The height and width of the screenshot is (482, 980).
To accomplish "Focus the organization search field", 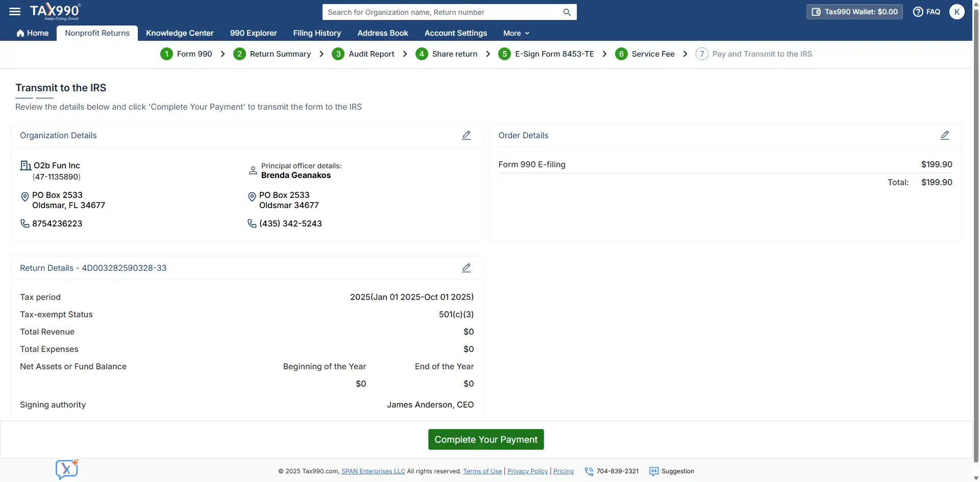I will click(x=442, y=12).
